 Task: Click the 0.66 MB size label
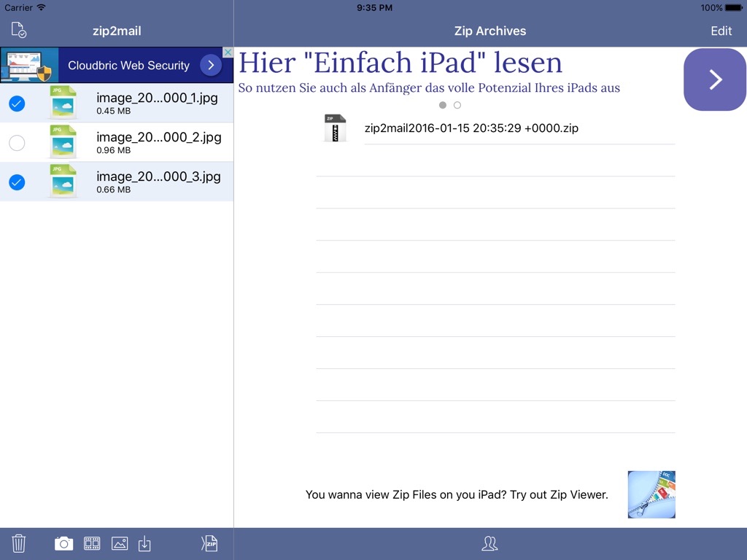[x=113, y=190]
